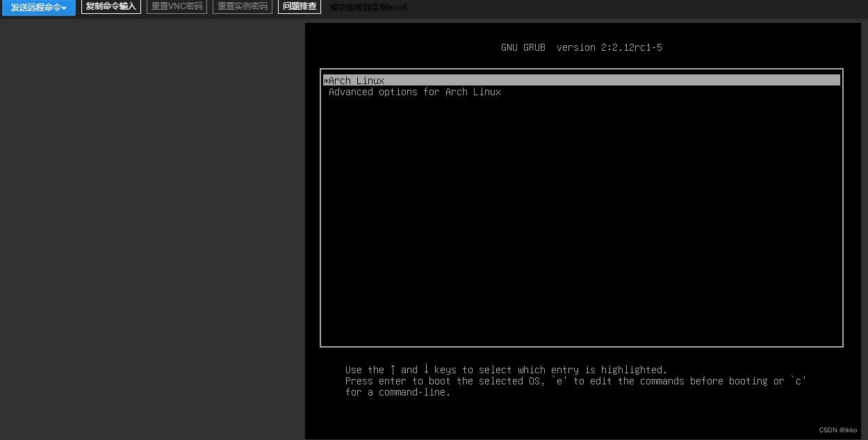Click the highlighted selection bar in GRUB

point(581,79)
